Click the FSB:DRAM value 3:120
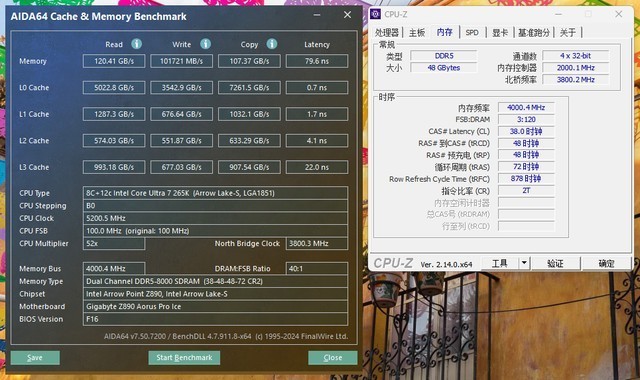Screen dimensions: 640x380 point(526,120)
